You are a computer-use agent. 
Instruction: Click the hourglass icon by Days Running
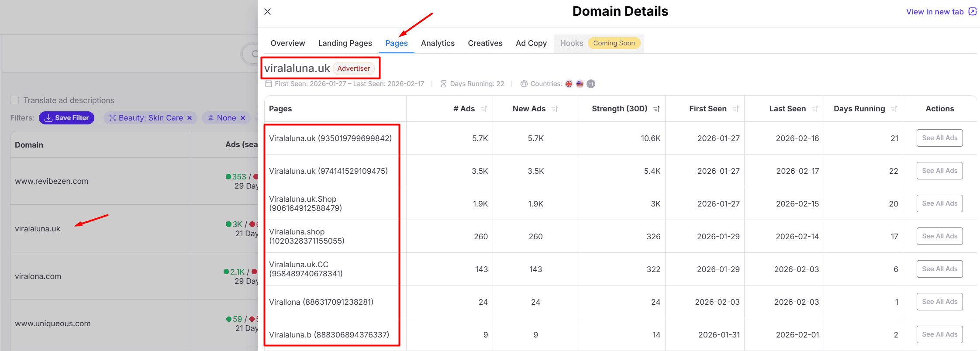click(444, 84)
